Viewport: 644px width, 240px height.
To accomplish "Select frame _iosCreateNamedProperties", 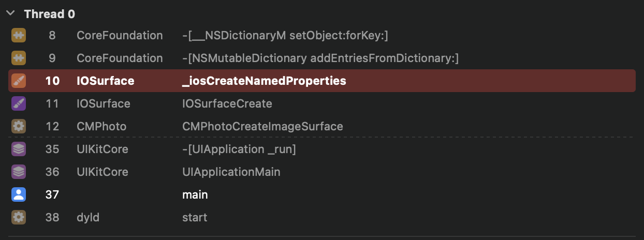I will coord(322,81).
